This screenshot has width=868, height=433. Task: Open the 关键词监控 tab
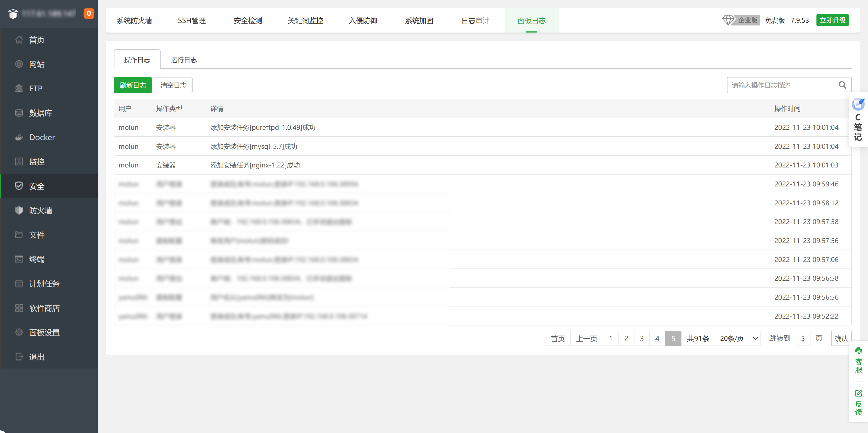[305, 21]
